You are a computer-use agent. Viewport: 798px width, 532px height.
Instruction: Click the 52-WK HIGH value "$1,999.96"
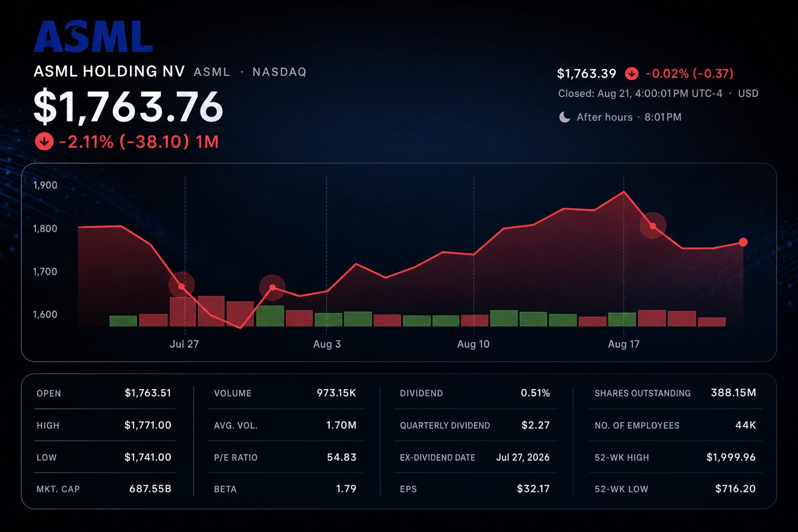[x=731, y=458]
